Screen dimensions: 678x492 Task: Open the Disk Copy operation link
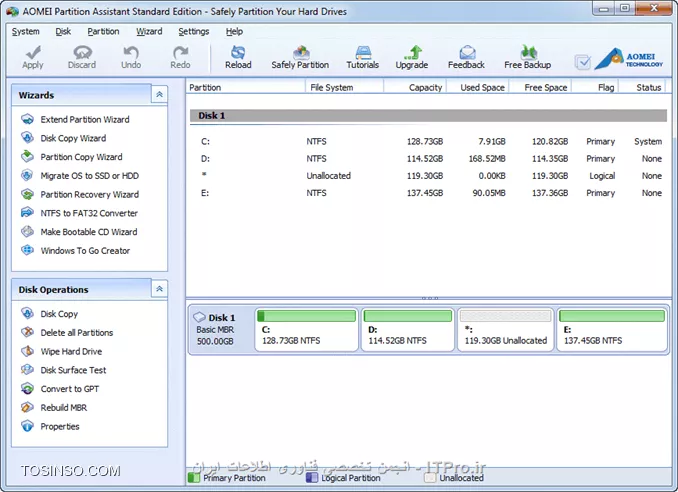coord(59,314)
